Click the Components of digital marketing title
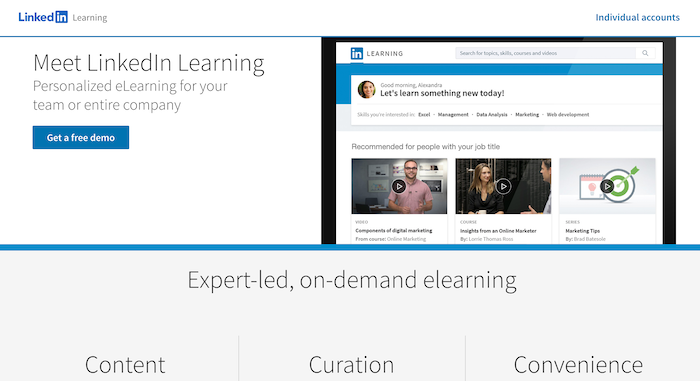This screenshot has height=381, width=700. tap(394, 230)
